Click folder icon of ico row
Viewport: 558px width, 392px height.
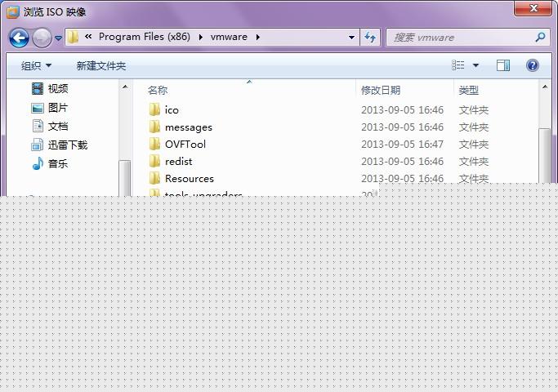coord(154,109)
